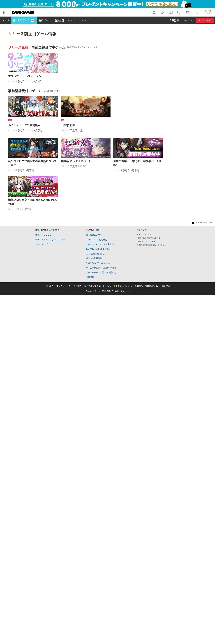
Task: Click NEW badge on 基本無料ゲーム tab
Action: pos(32,21)
